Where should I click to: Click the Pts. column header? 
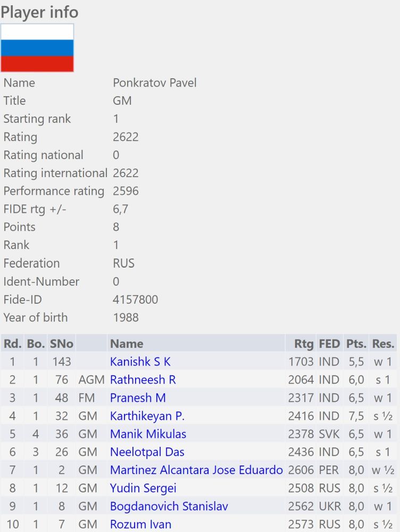356,344
